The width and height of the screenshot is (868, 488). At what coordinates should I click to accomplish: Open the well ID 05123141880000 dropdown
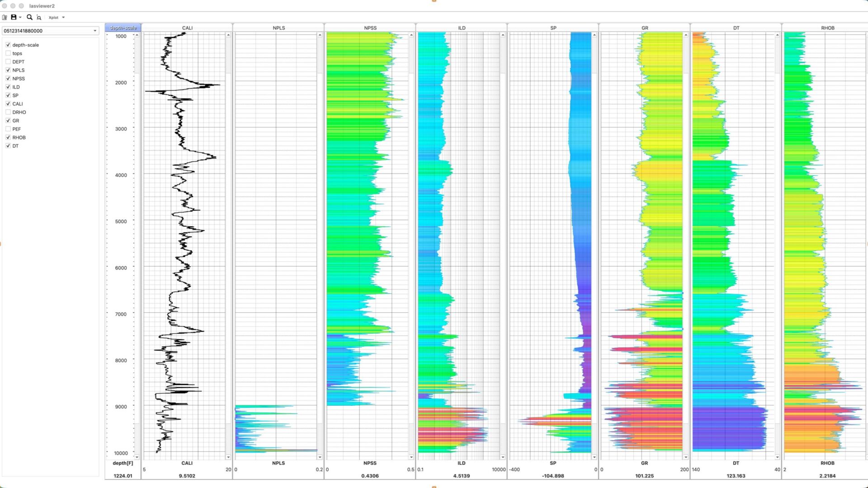pos(95,31)
